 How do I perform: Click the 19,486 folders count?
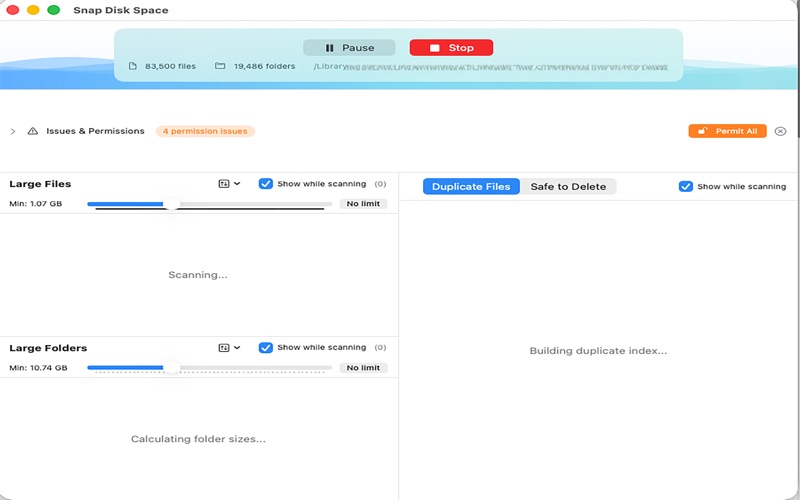(264, 66)
